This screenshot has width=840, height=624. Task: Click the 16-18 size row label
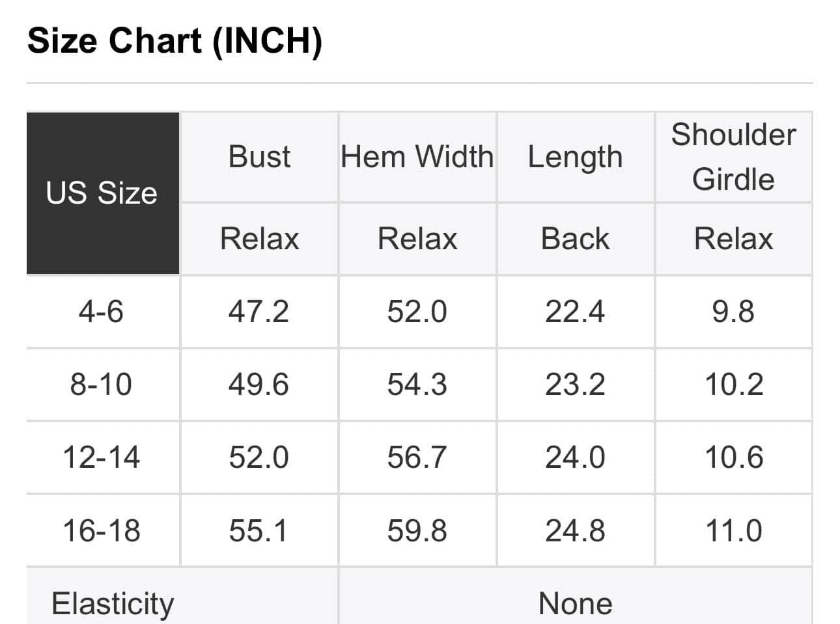click(101, 530)
